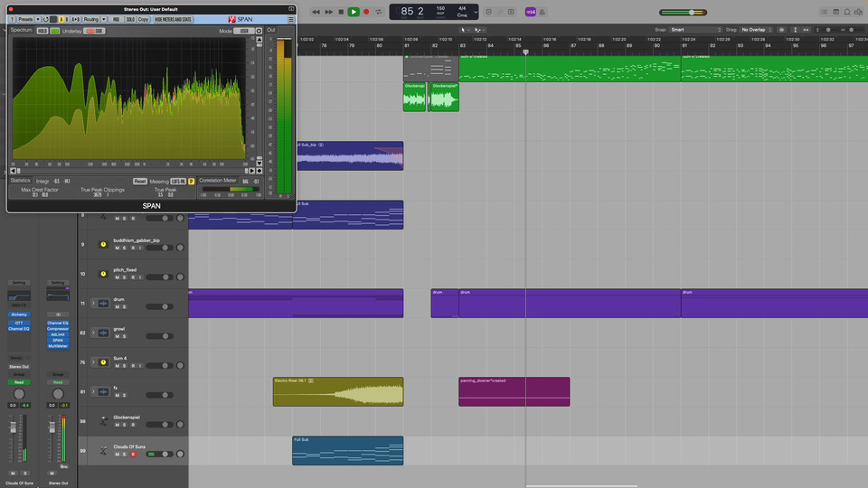Open the SPAN plugin hamburger menu
This screenshot has width=868, height=488.
(290, 19)
